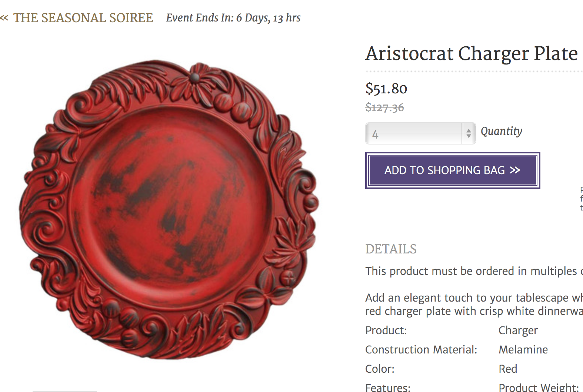Click the quantity selector up-down arrows

(x=469, y=133)
